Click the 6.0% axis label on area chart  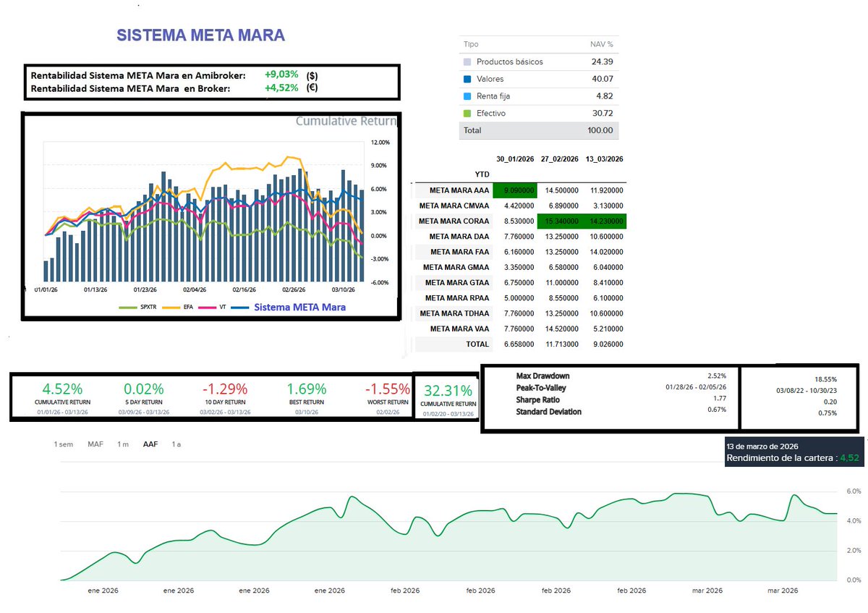click(853, 491)
